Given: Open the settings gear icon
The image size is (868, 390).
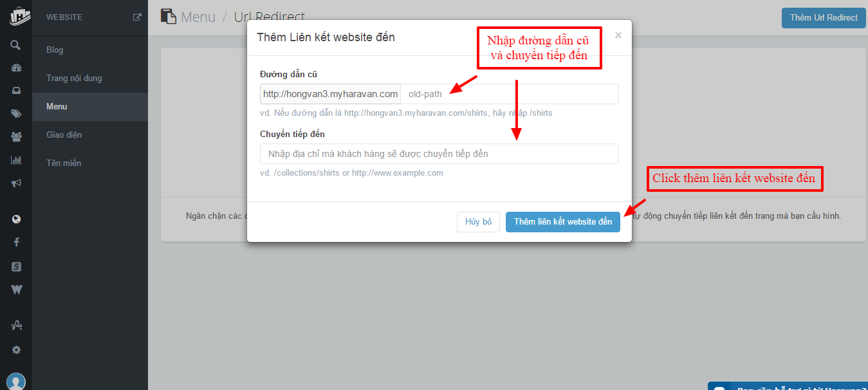Looking at the screenshot, I should click(16, 350).
